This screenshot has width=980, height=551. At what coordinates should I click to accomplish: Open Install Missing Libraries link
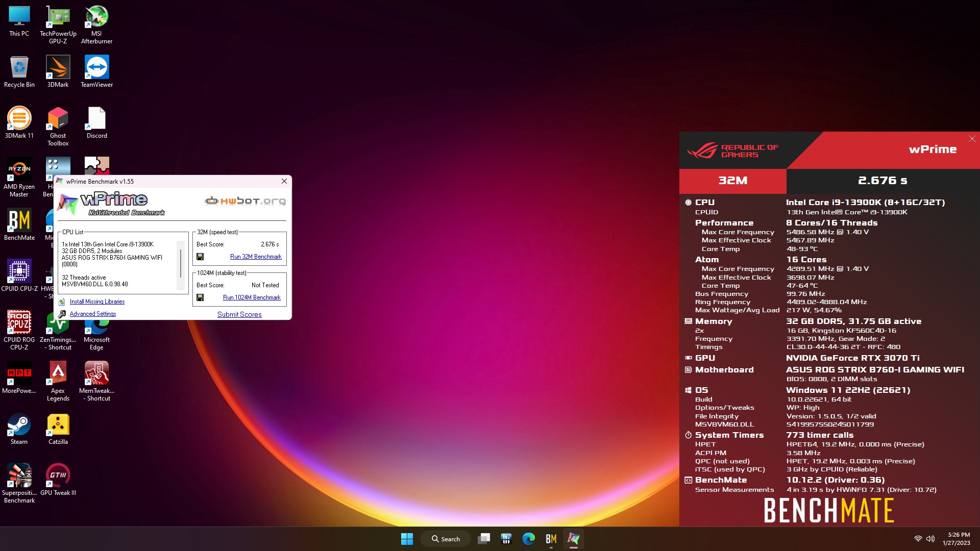click(x=97, y=302)
